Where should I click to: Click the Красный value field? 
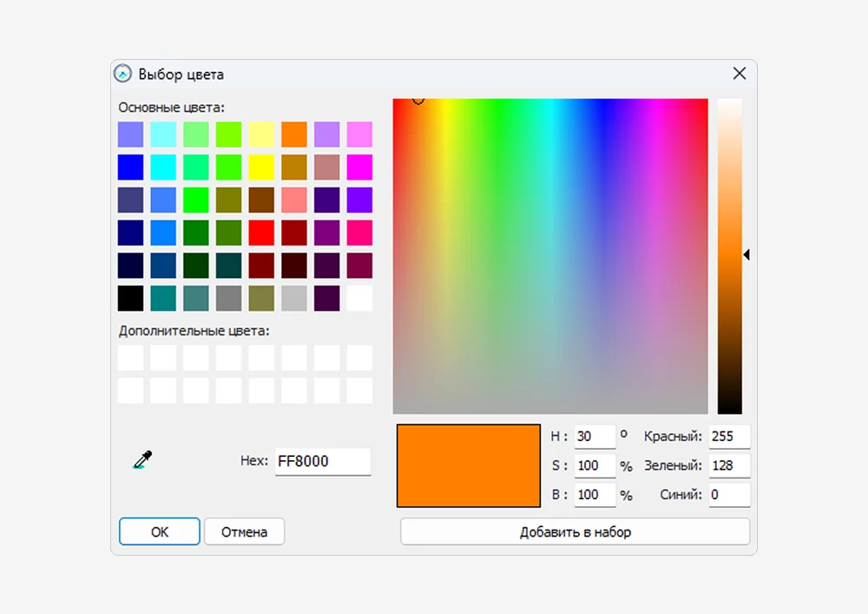point(728,436)
